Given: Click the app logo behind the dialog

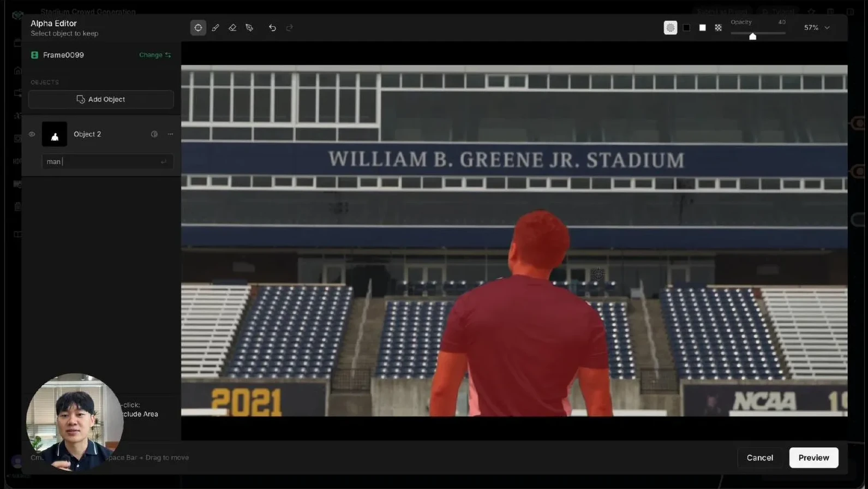Looking at the screenshot, I should (x=18, y=15).
